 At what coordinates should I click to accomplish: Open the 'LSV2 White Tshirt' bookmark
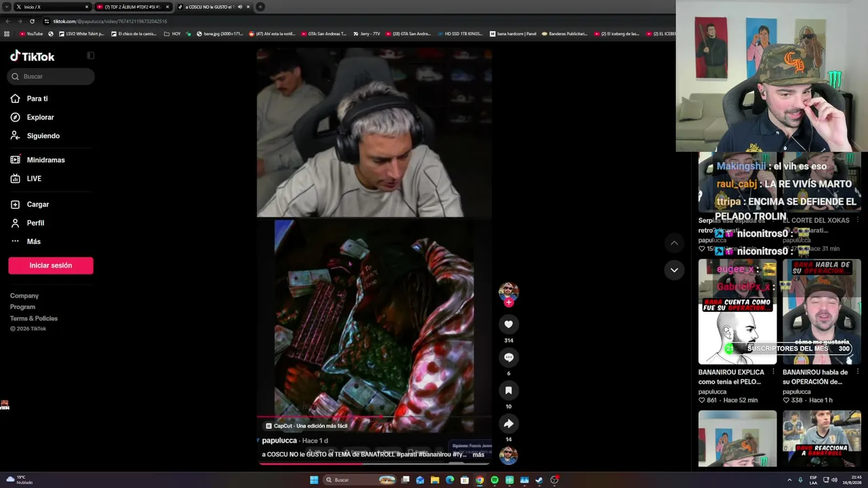point(81,33)
